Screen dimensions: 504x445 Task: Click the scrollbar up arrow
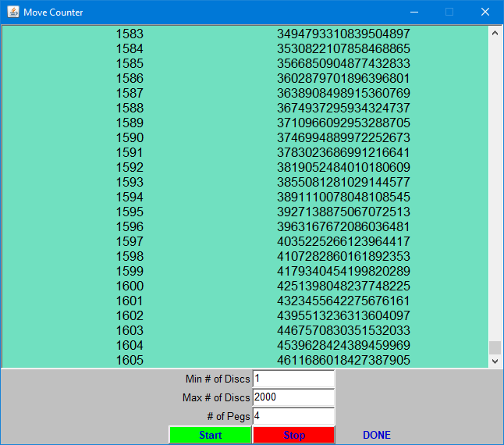[495, 33]
